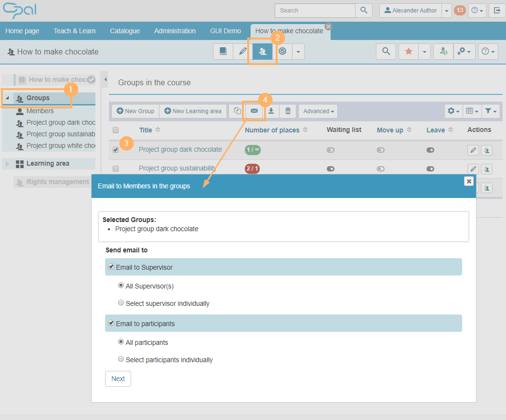Image resolution: width=506 pixels, height=420 pixels.
Task: Click the logout icon at top right
Action: coord(497,11)
